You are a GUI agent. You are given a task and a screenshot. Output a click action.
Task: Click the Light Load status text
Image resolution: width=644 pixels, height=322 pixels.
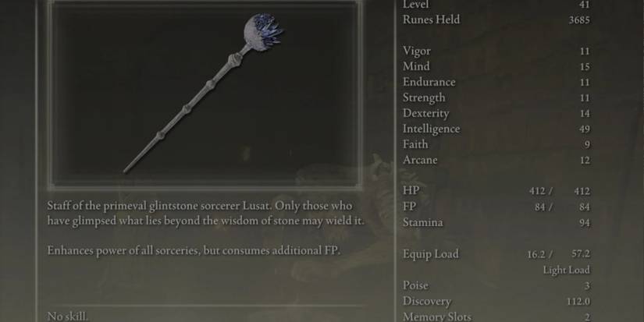[567, 270]
